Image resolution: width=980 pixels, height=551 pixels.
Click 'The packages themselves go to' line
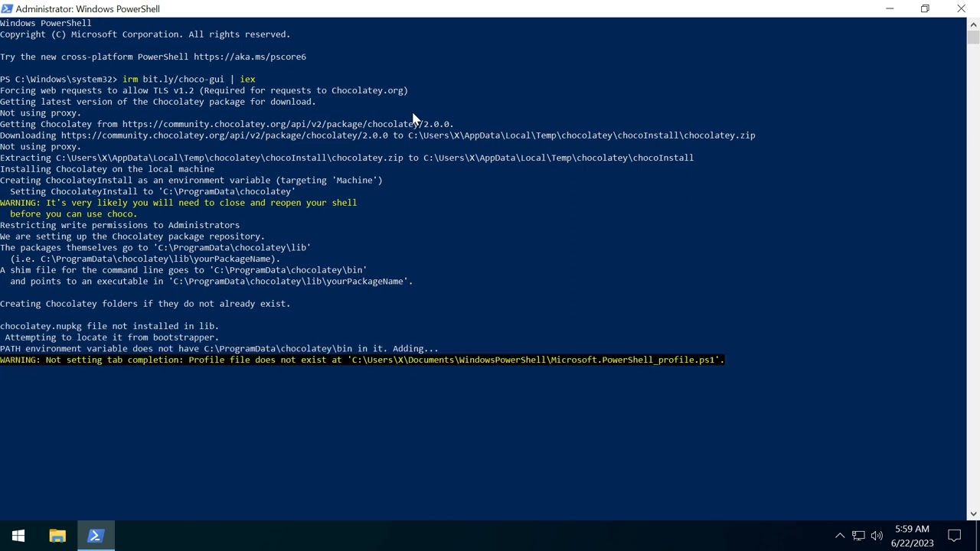pyautogui.click(x=155, y=247)
